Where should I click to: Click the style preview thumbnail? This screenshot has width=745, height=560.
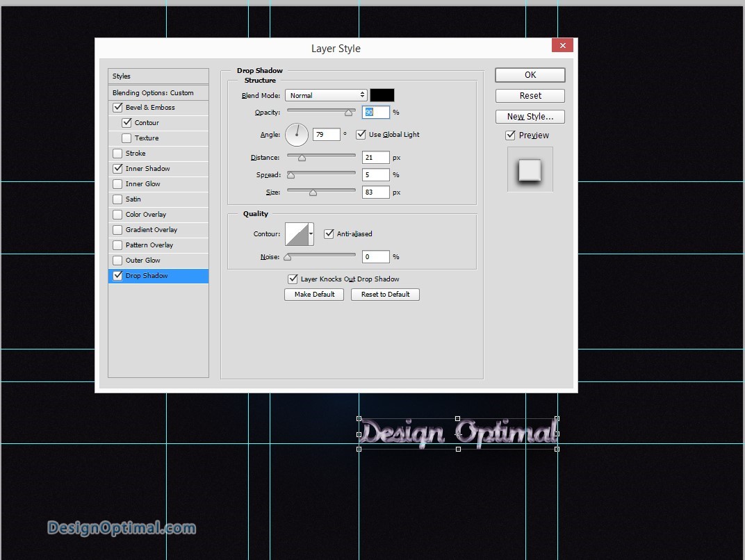pos(530,170)
